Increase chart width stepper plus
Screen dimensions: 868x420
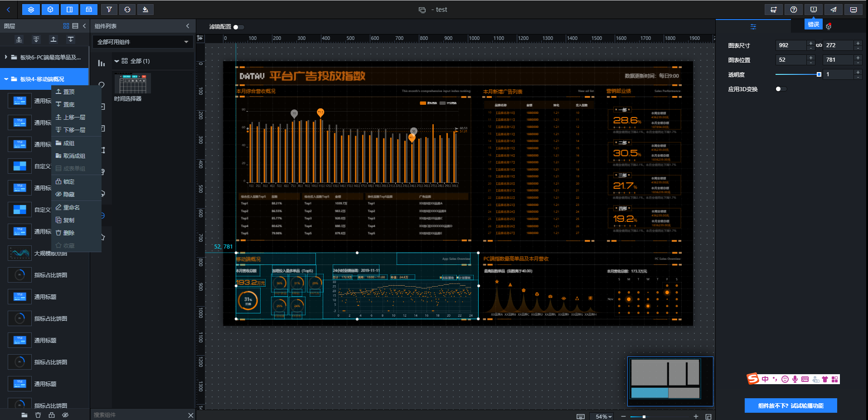click(810, 43)
